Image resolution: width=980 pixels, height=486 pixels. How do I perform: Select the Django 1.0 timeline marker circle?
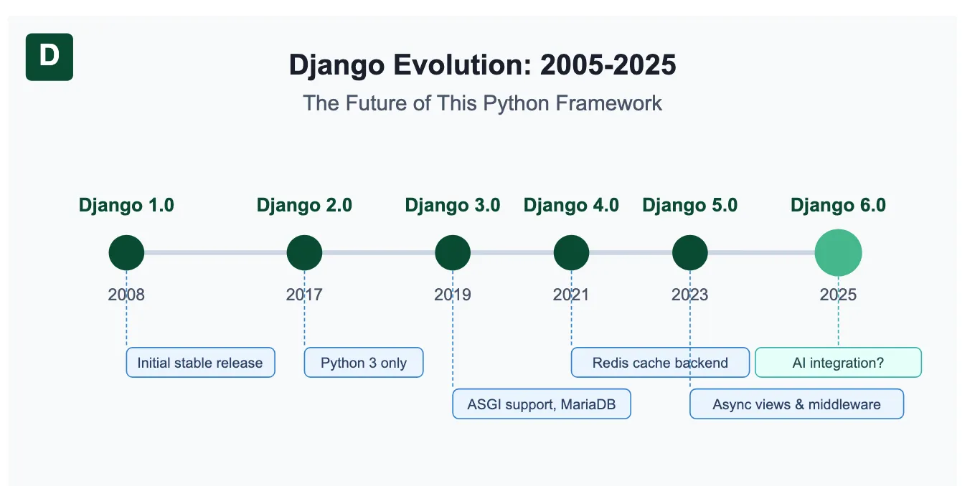[126, 252]
